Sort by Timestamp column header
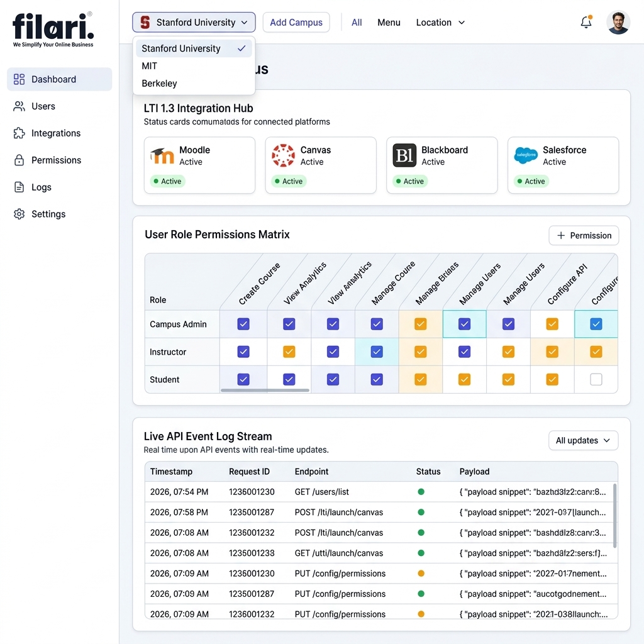 click(171, 472)
